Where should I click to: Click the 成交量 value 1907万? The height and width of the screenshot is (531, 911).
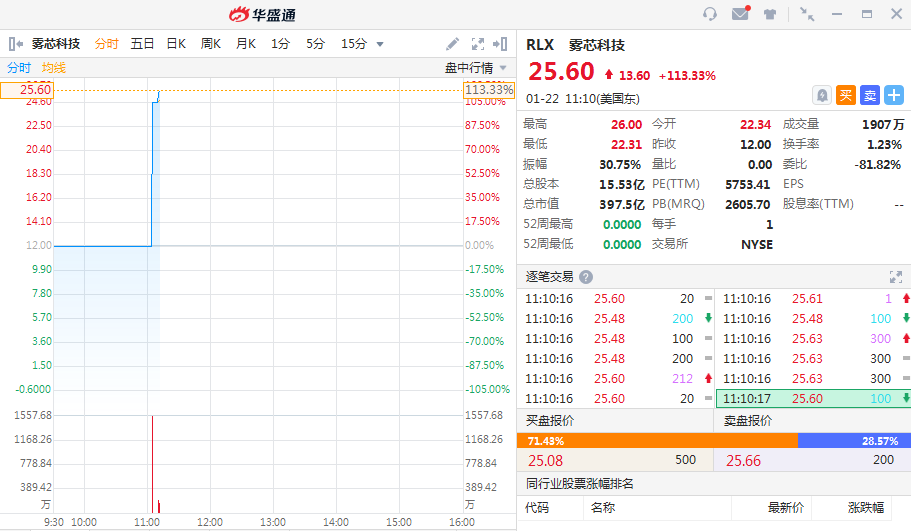click(883, 125)
